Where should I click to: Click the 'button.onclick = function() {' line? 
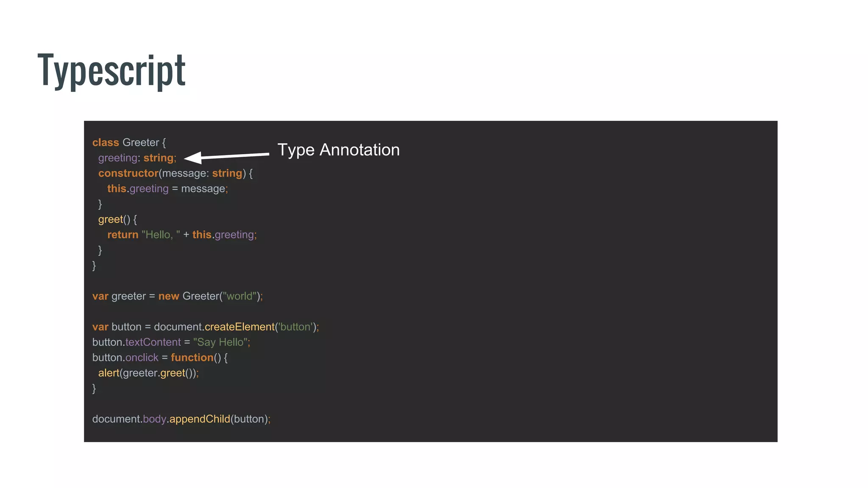(160, 358)
